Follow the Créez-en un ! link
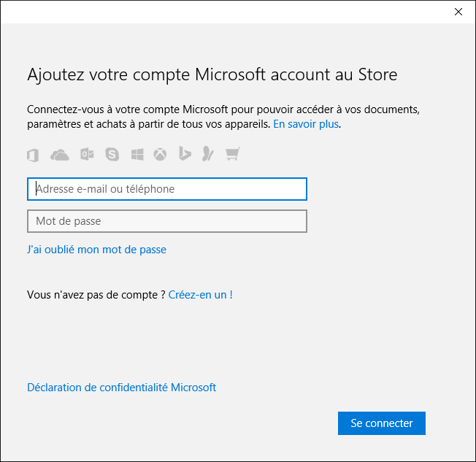476x462 pixels. [200, 295]
